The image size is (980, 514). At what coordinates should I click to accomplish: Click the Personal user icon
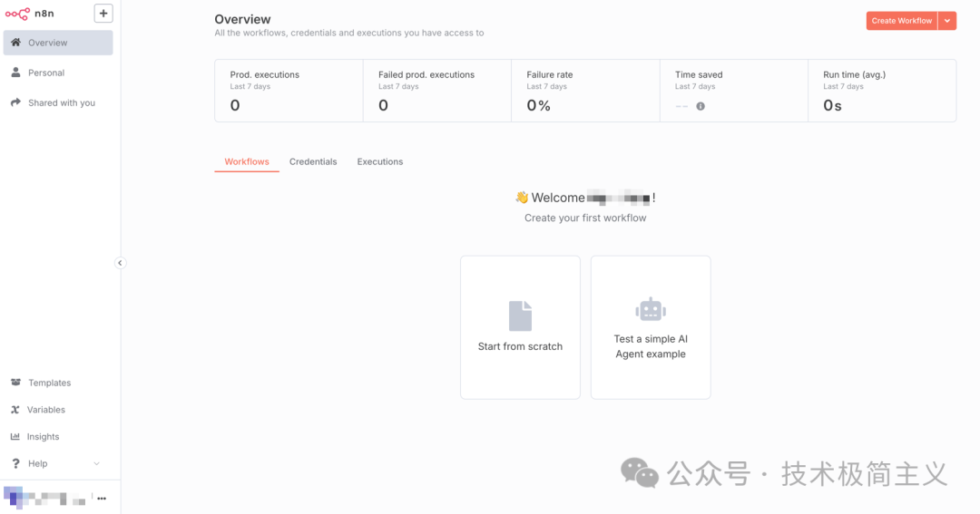15,73
